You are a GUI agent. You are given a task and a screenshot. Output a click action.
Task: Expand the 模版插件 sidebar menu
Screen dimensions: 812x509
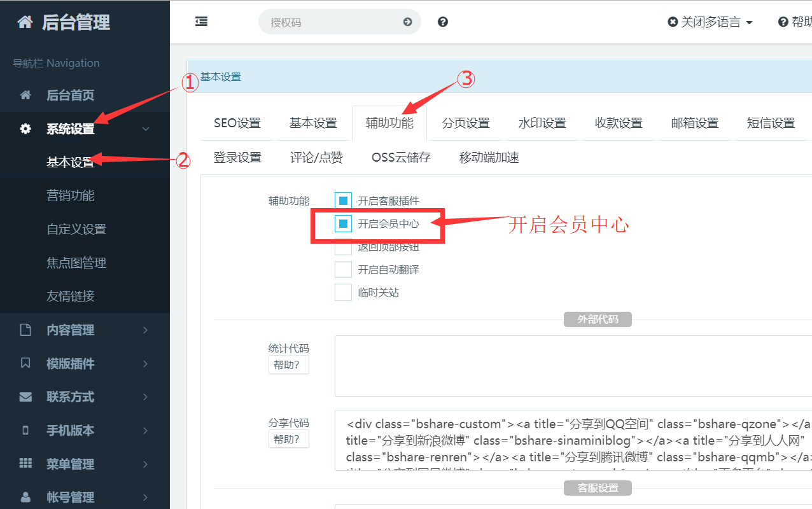(x=70, y=364)
